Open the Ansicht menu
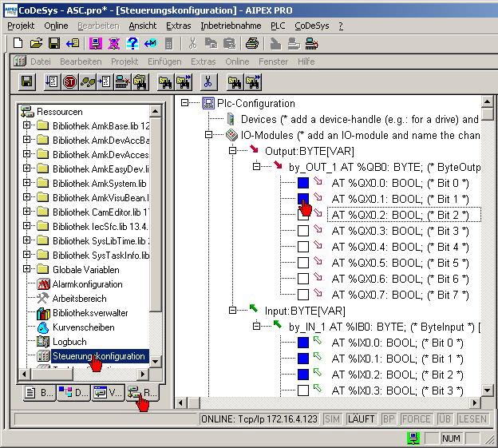This screenshot has height=448, width=498. coord(143,26)
